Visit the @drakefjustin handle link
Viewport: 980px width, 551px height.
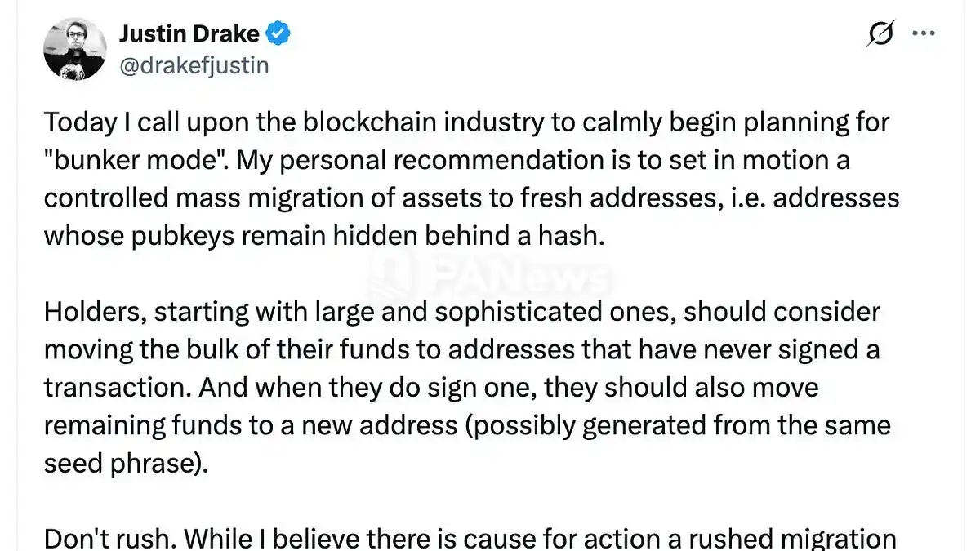click(194, 64)
